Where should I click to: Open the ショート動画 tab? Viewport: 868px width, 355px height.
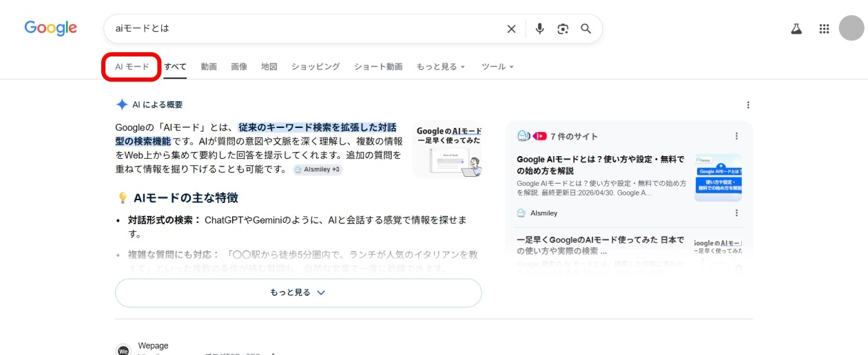378,67
